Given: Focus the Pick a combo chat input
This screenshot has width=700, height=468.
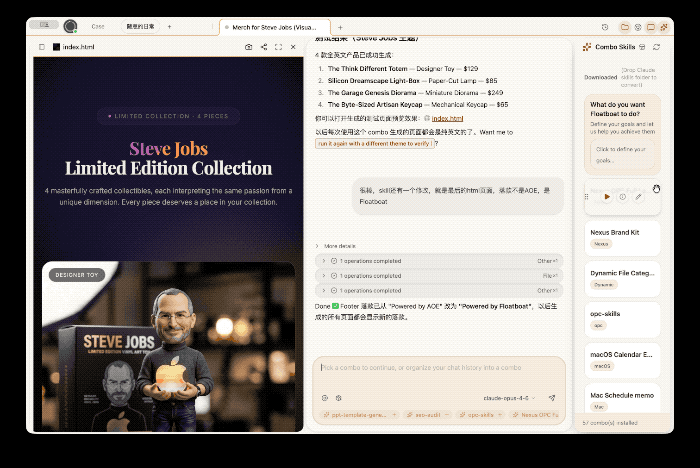Looking at the screenshot, I should (439, 368).
